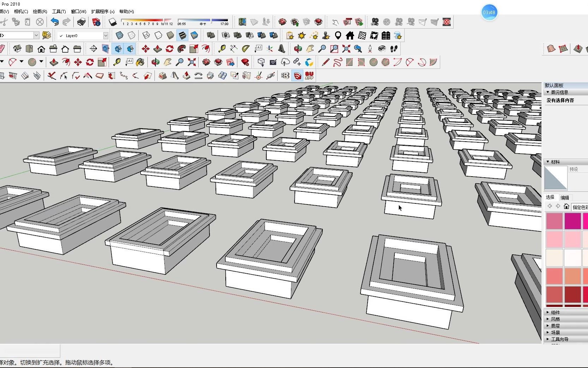Expand the 图层 (Layers) panel

[555, 326]
